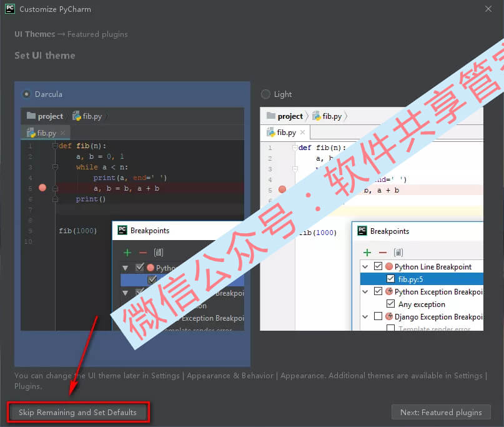
Task: Click red breakpoint dot in Darcula gutter
Action: (x=42, y=188)
